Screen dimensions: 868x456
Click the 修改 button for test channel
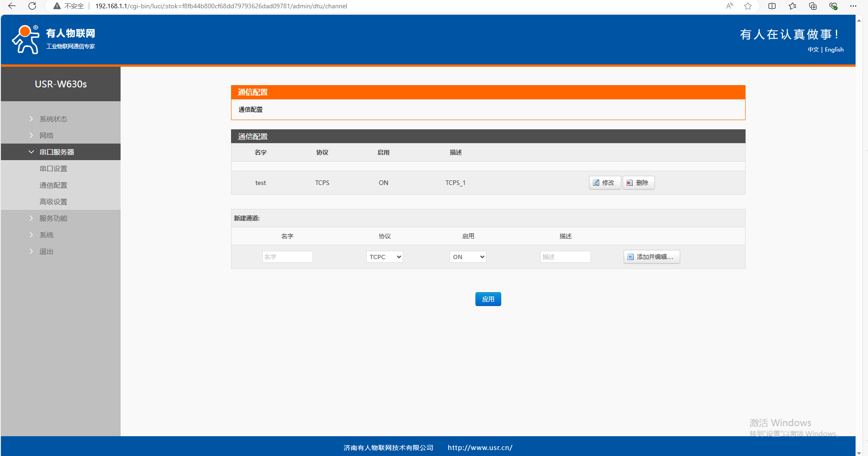(x=604, y=183)
